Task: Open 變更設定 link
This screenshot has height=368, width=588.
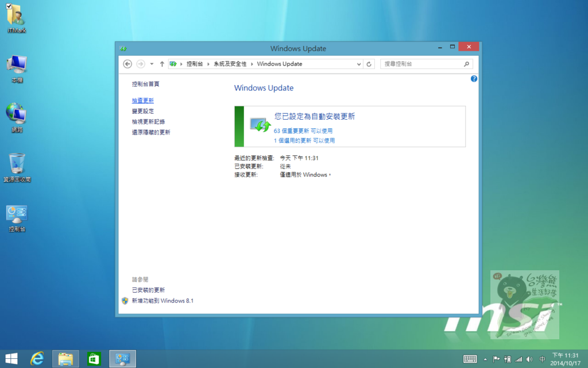Action: [x=143, y=111]
